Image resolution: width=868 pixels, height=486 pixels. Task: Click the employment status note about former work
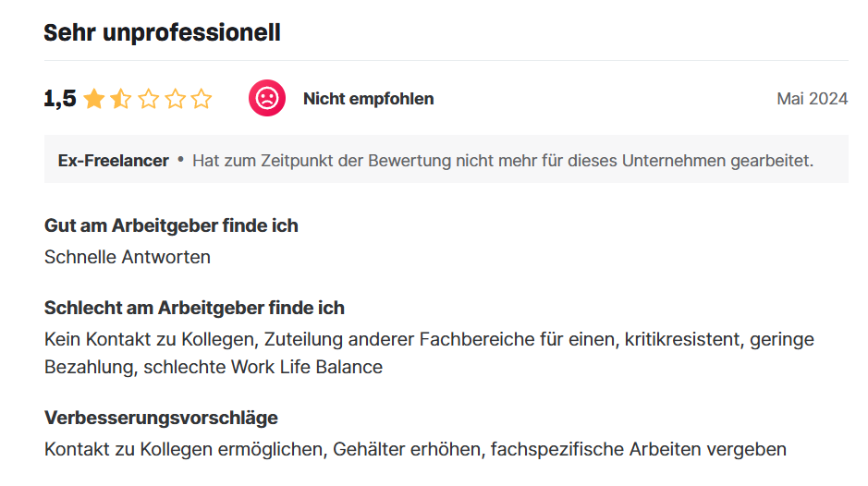502,161
